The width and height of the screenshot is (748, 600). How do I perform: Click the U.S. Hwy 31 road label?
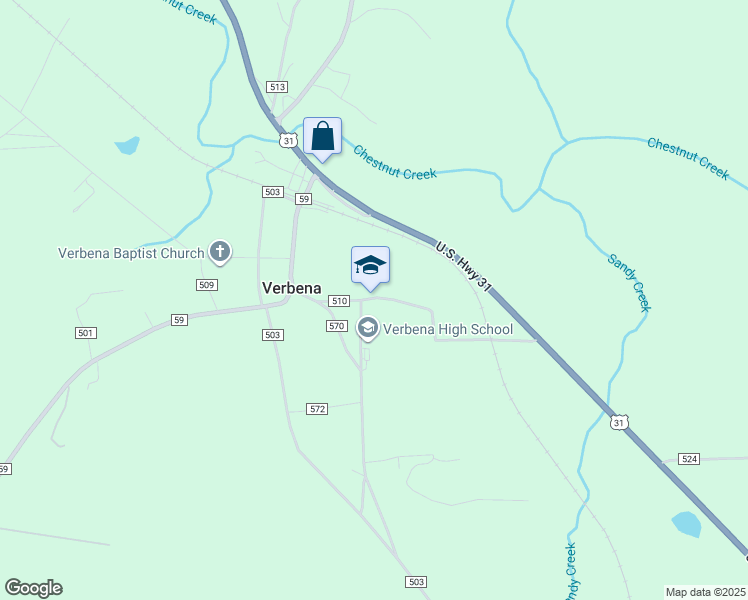point(463,266)
